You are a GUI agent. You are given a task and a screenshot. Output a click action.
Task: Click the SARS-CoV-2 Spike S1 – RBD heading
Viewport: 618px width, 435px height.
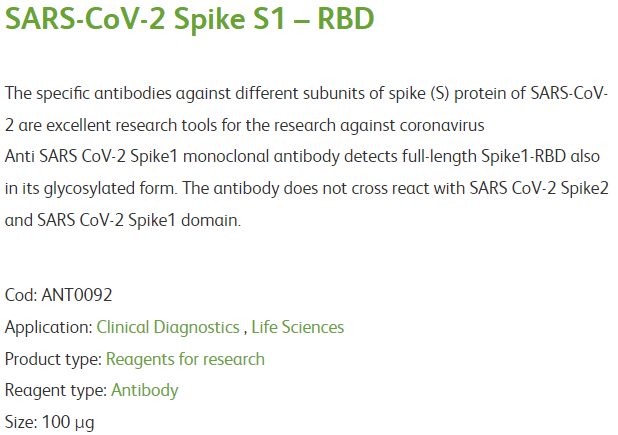[190, 19]
